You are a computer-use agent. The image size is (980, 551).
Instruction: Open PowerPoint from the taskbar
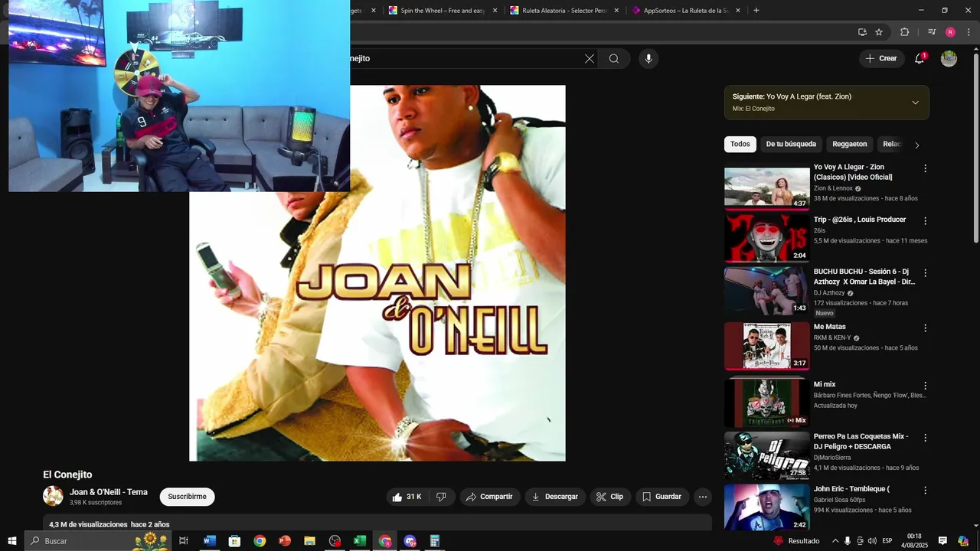[x=285, y=541]
